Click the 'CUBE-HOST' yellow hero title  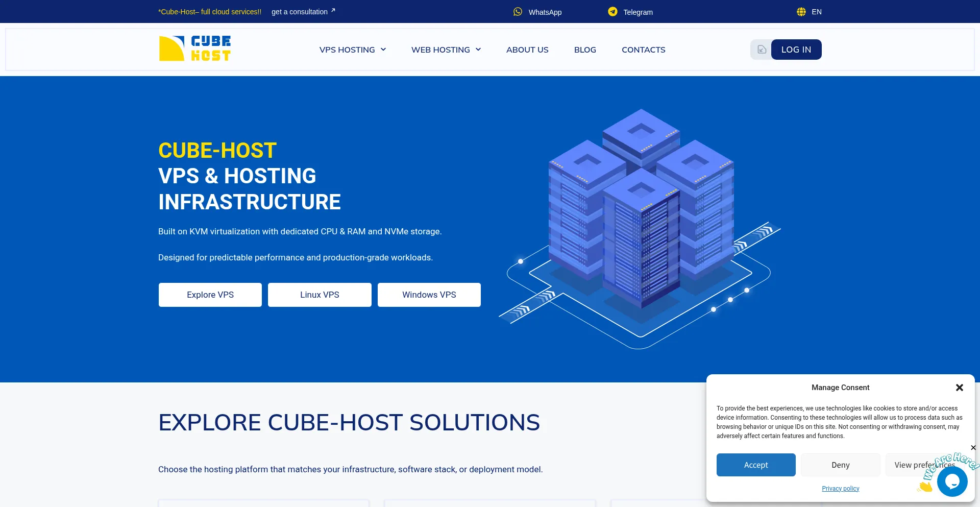217,151
